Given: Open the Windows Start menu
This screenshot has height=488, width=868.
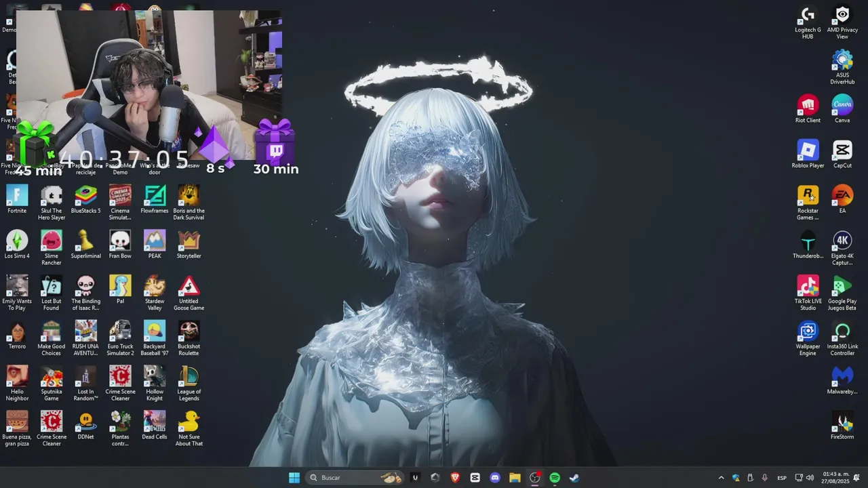Looking at the screenshot, I should 294,478.
